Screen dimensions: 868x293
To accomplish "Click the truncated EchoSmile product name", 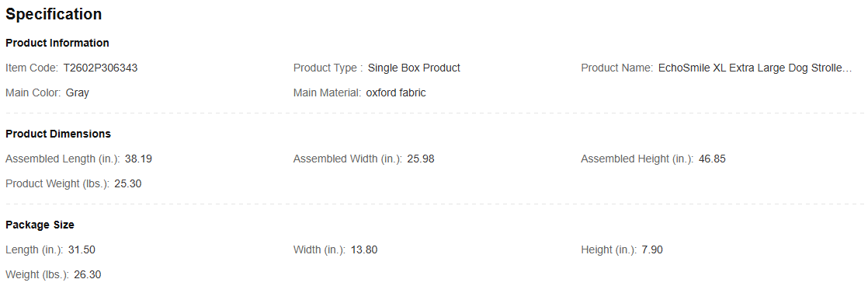I will click(x=755, y=68).
